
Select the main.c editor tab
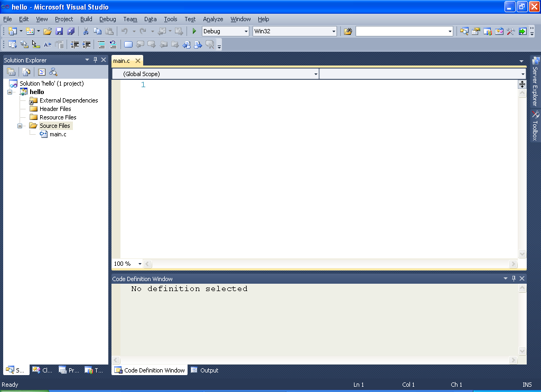122,61
